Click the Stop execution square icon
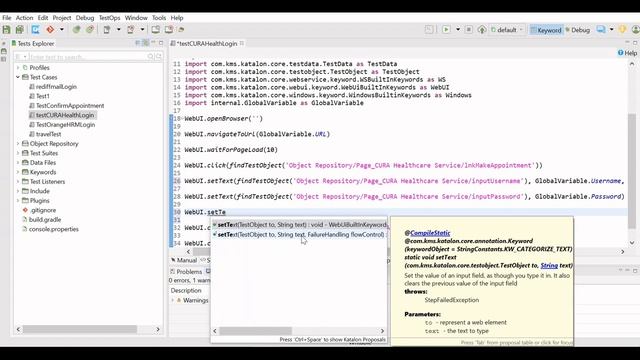Screen dimensions: 640x360 point(469,29)
